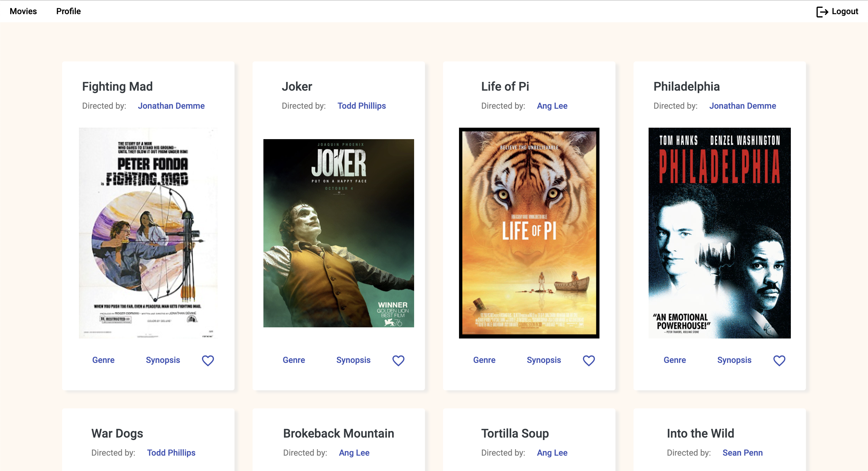Screen dimensions: 868x471
Task: Click the Philadelphia card title
Action: coord(687,86)
